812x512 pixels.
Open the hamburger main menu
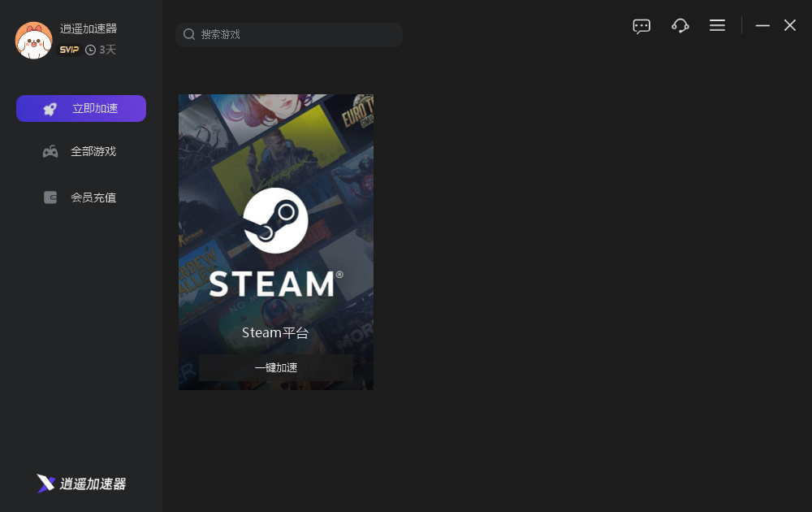[x=717, y=25]
